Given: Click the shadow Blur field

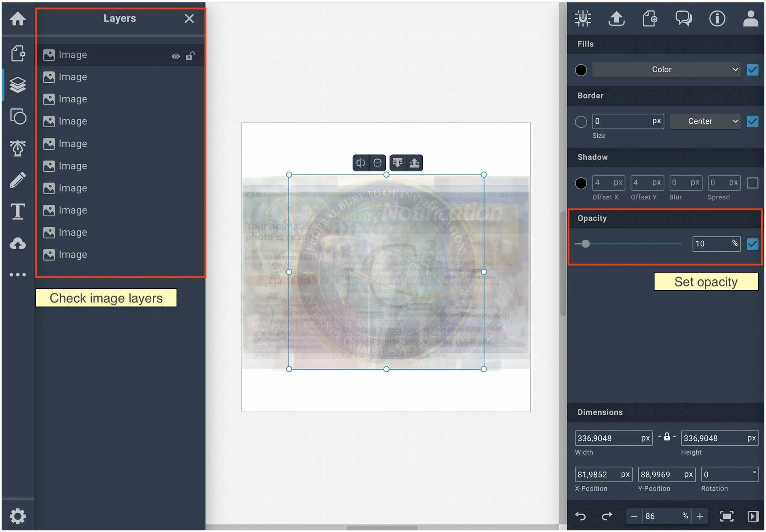Looking at the screenshot, I should (686, 183).
